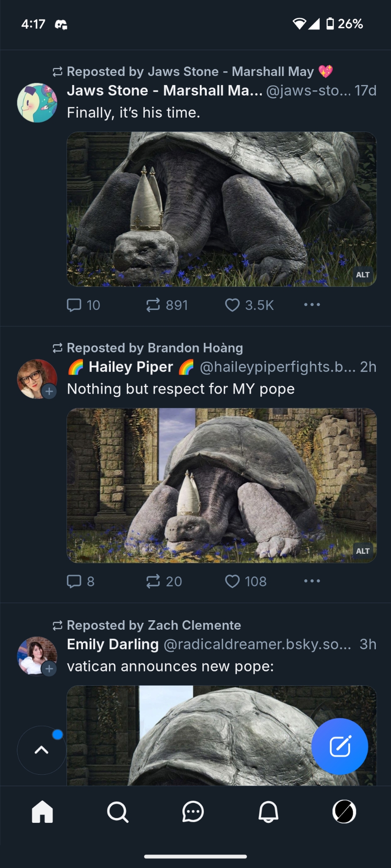Open more options on Hailey Piper's post
391x868 pixels.
[x=312, y=581]
